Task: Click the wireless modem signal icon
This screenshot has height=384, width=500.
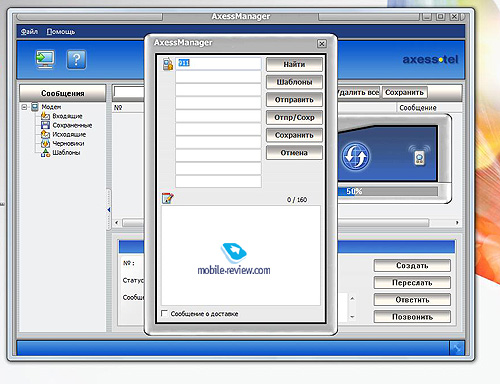Action: pyautogui.click(x=419, y=155)
